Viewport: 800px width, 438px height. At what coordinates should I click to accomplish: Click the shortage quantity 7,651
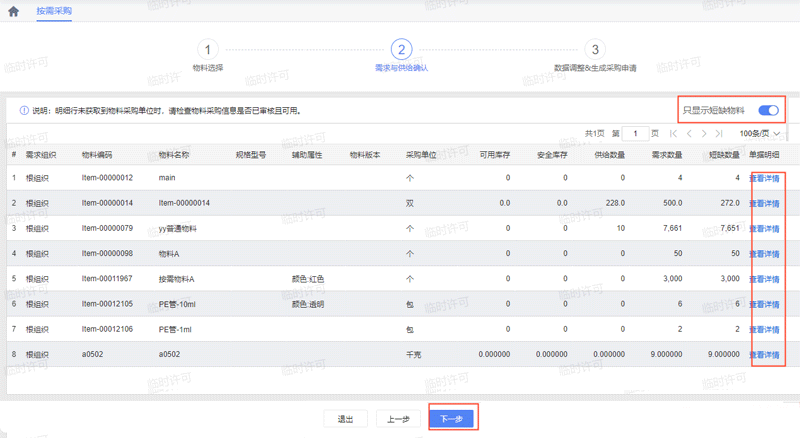(x=730, y=228)
